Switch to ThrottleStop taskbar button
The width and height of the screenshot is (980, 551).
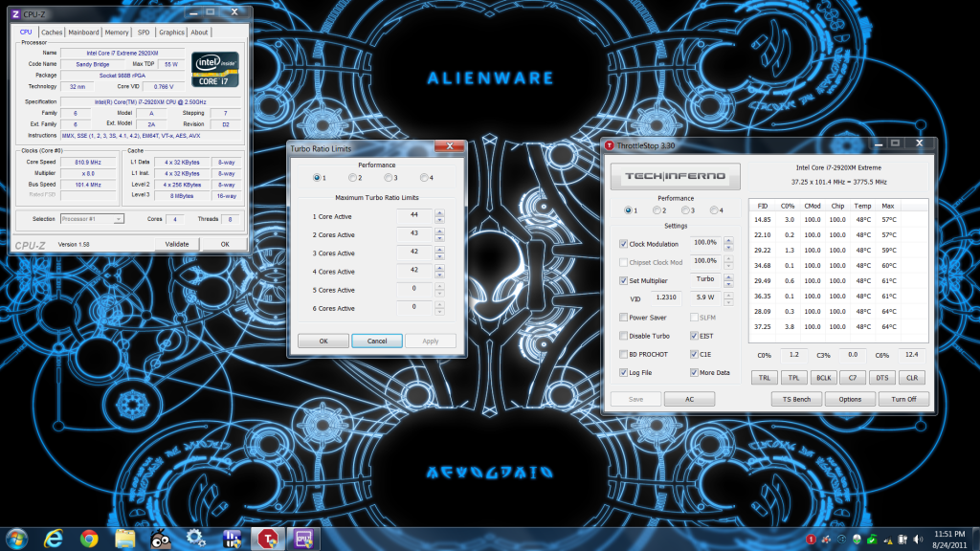(x=268, y=539)
